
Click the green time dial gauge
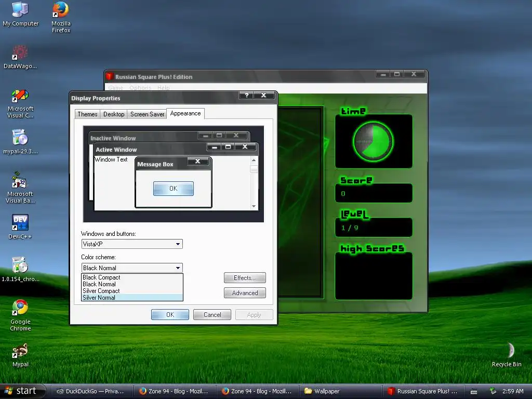(373, 141)
